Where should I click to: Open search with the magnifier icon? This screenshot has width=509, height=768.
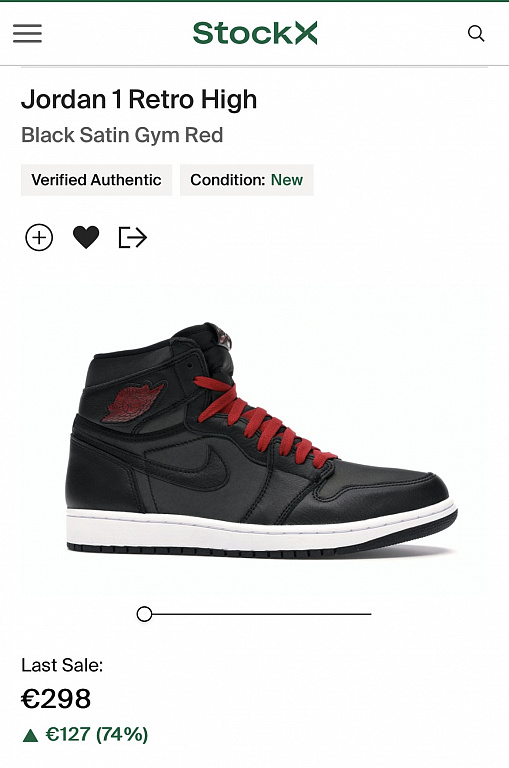click(x=476, y=33)
